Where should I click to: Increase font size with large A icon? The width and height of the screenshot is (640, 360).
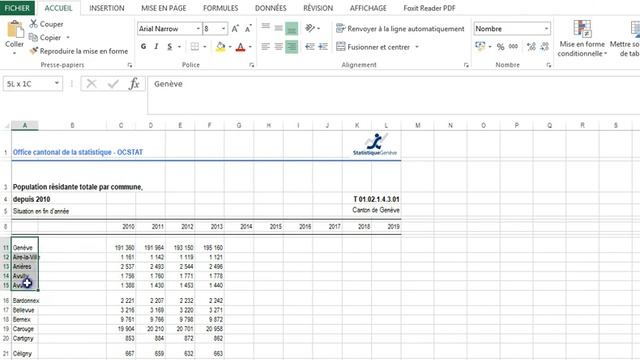point(235,29)
